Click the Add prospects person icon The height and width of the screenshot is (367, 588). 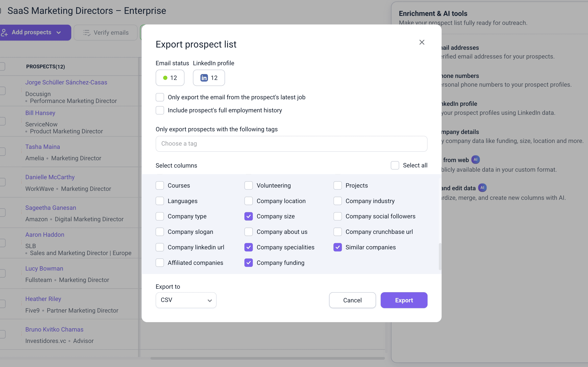pyautogui.click(x=4, y=33)
